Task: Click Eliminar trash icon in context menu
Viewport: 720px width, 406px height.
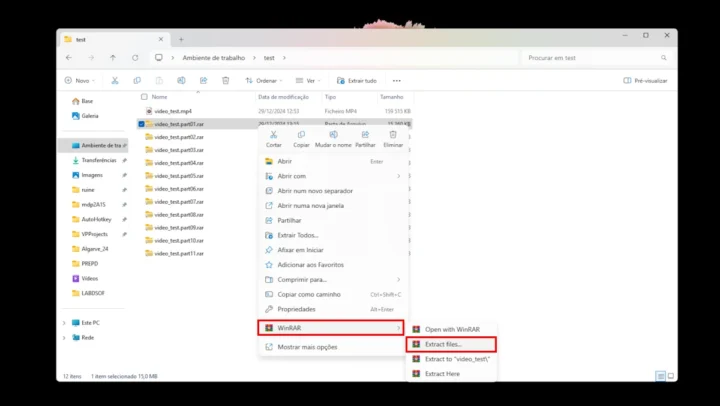Action: point(393,135)
